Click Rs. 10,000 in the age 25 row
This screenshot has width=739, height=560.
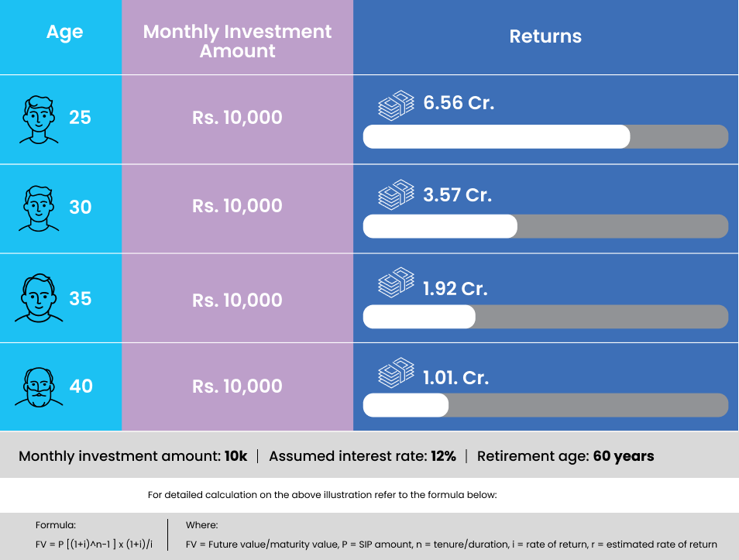click(x=237, y=118)
